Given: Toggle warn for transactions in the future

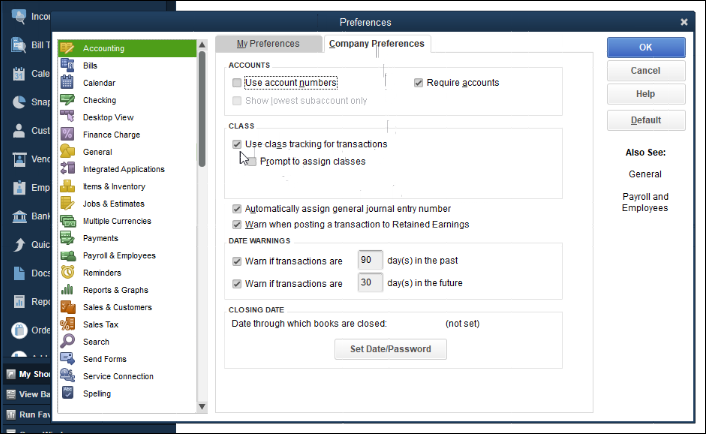Looking at the screenshot, I should (x=237, y=284).
